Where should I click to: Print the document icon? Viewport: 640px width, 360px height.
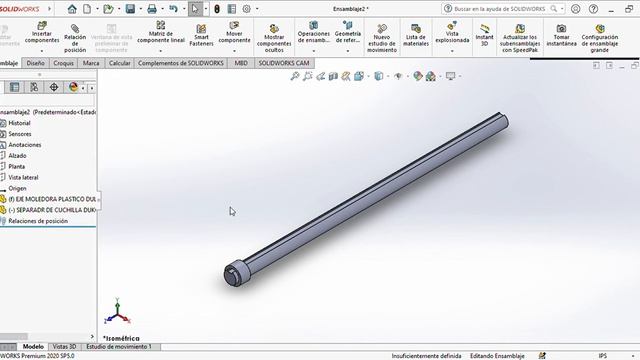tap(152, 9)
